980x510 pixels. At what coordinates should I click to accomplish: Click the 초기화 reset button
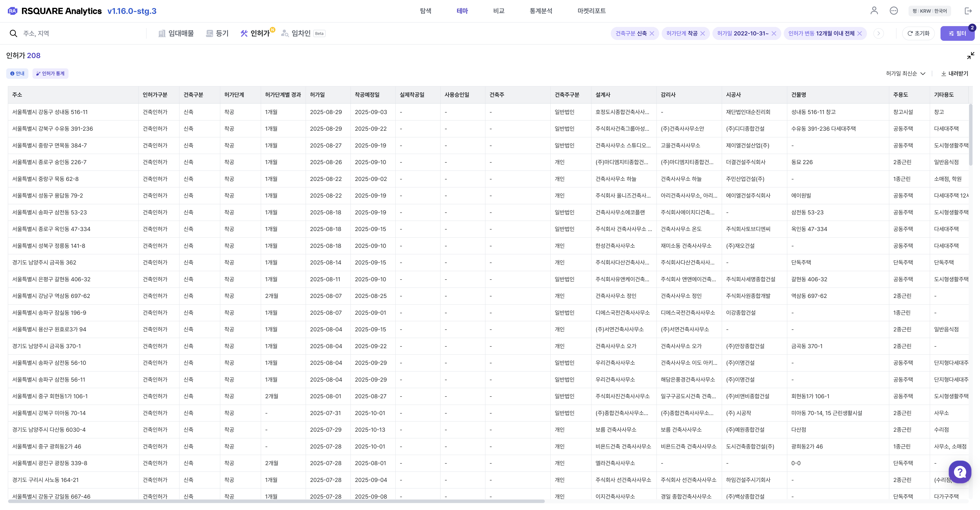click(x=918, y=33)
